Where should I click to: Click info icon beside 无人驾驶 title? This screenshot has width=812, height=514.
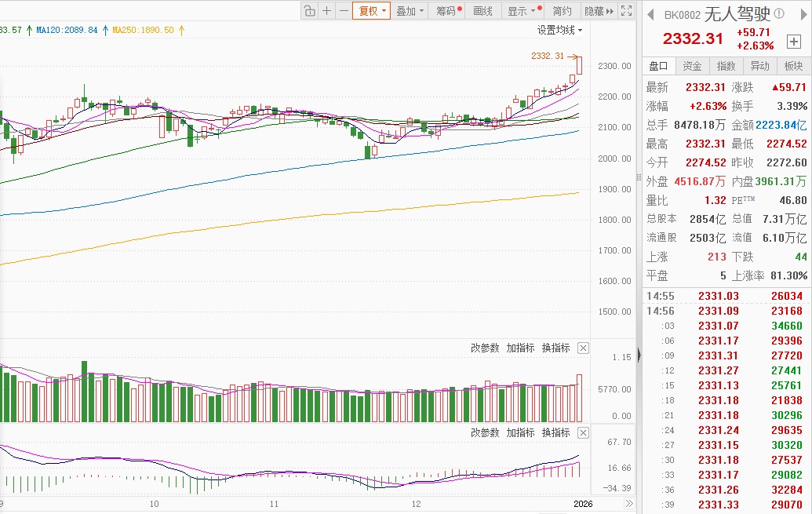(x=779, y=13)
